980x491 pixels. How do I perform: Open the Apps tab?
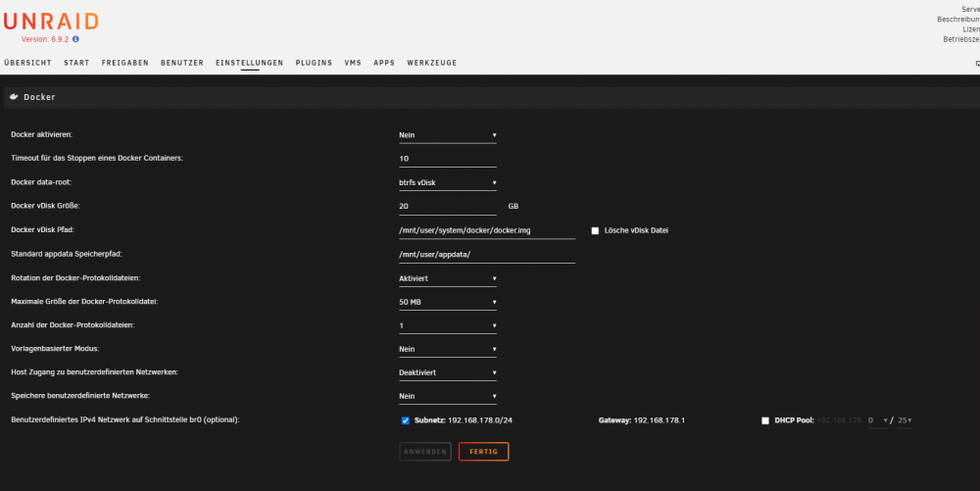(384, 63)
